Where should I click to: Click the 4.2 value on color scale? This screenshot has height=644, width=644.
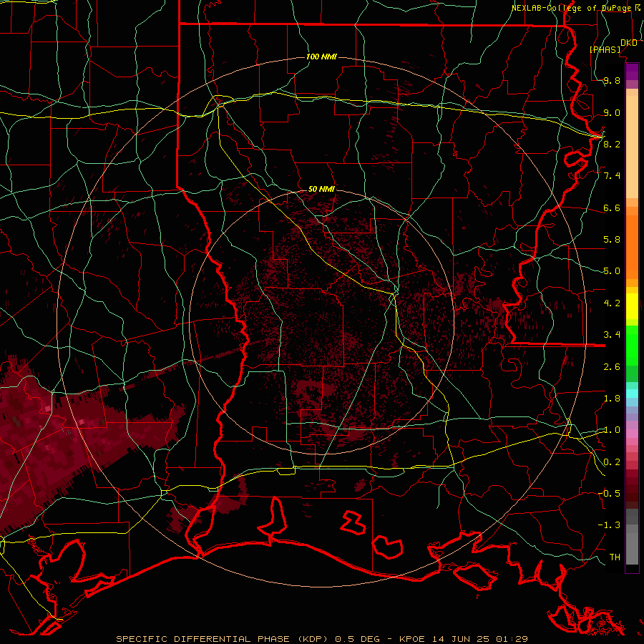point(612,303)
